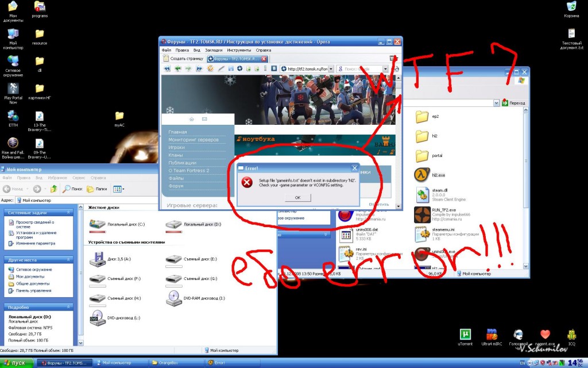Click the VK 'B' icon in Opera toolbar

click(x=274, y=69)
